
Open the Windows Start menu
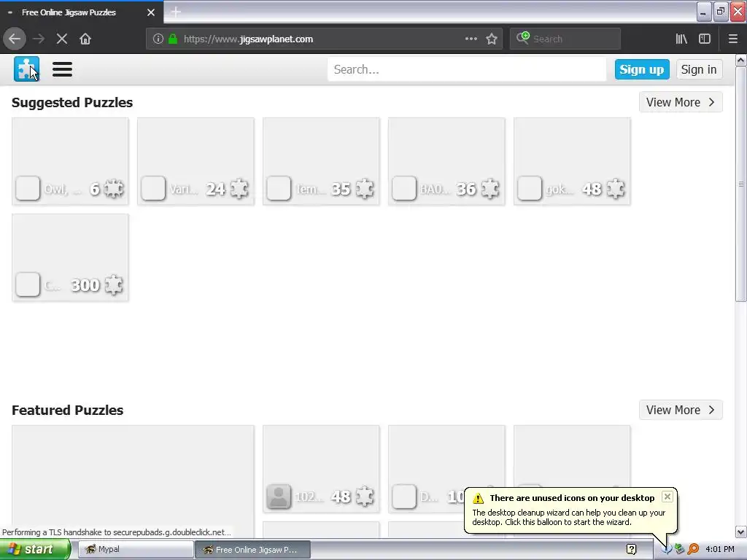click(x=35, y=550)
